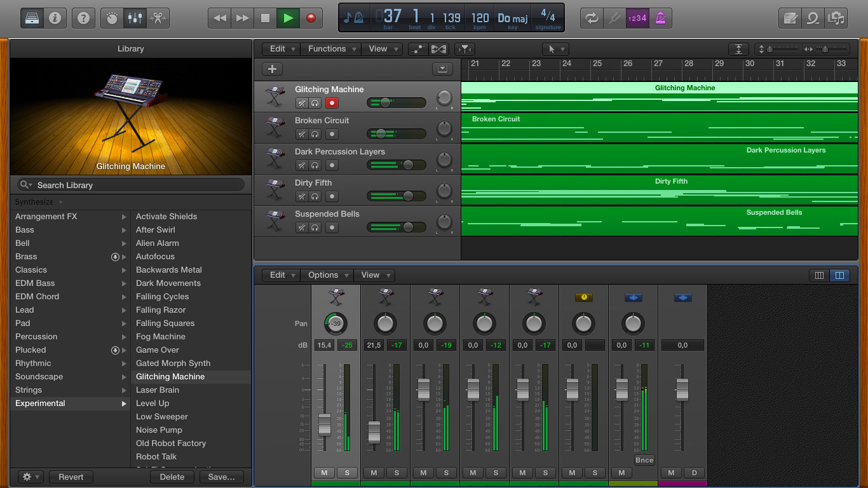Select the Soundscape category
Image resolution: width=868 pixels, height=488 pixels.
[70, 377]
